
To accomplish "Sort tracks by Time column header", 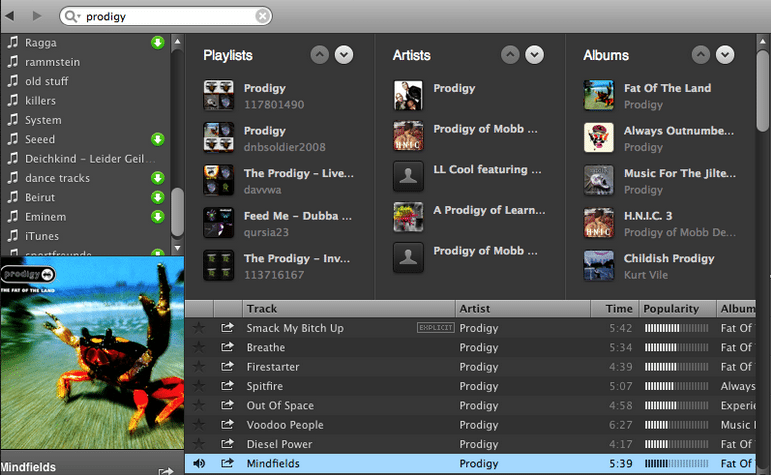I will pyautogui.click(x=615, y=309).
